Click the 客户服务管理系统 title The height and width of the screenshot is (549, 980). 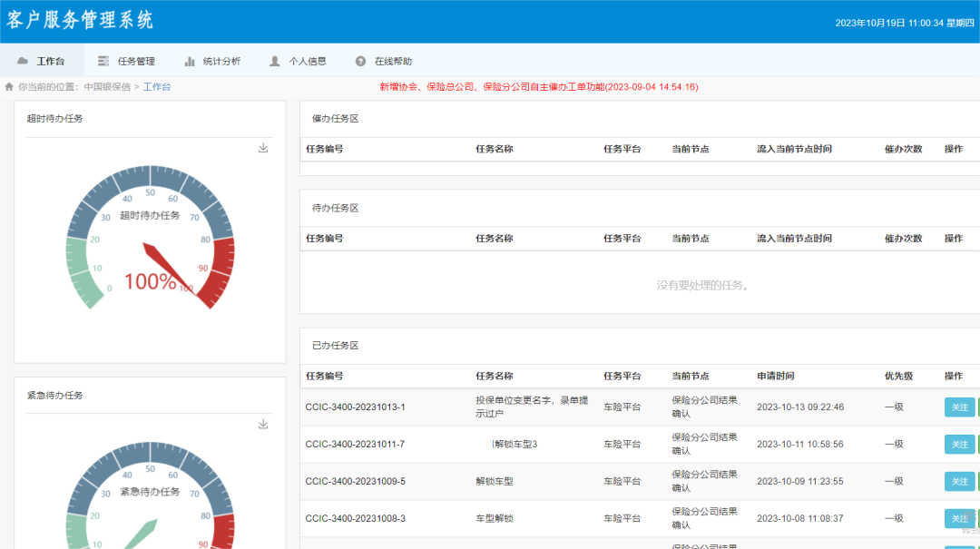click(81, 20)
